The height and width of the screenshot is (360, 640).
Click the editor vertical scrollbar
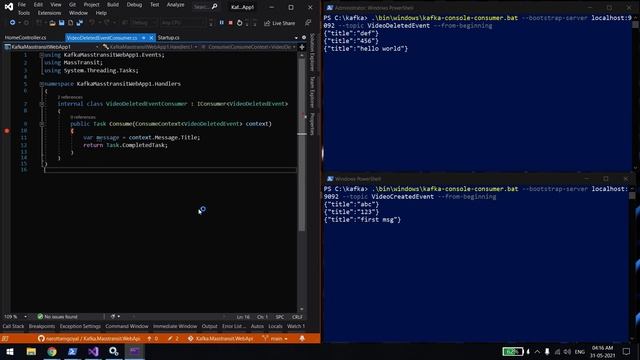(x=302, y=182)
